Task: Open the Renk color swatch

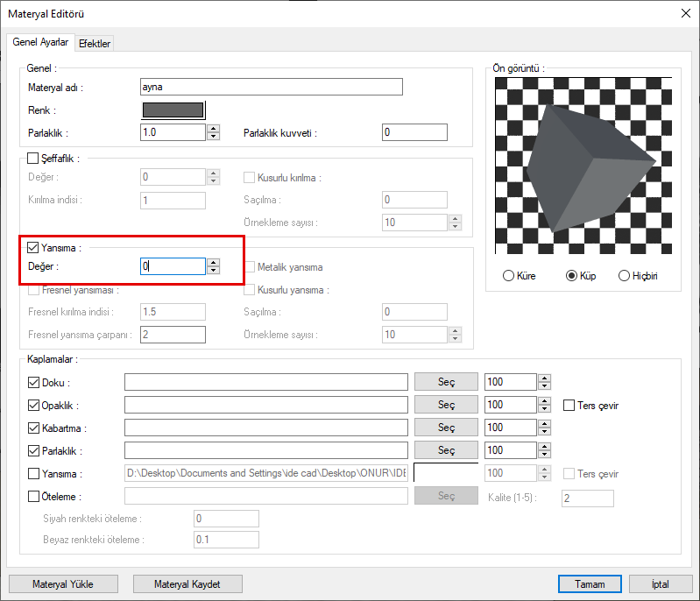Action: pyautogui.click(x=173, y=110)
